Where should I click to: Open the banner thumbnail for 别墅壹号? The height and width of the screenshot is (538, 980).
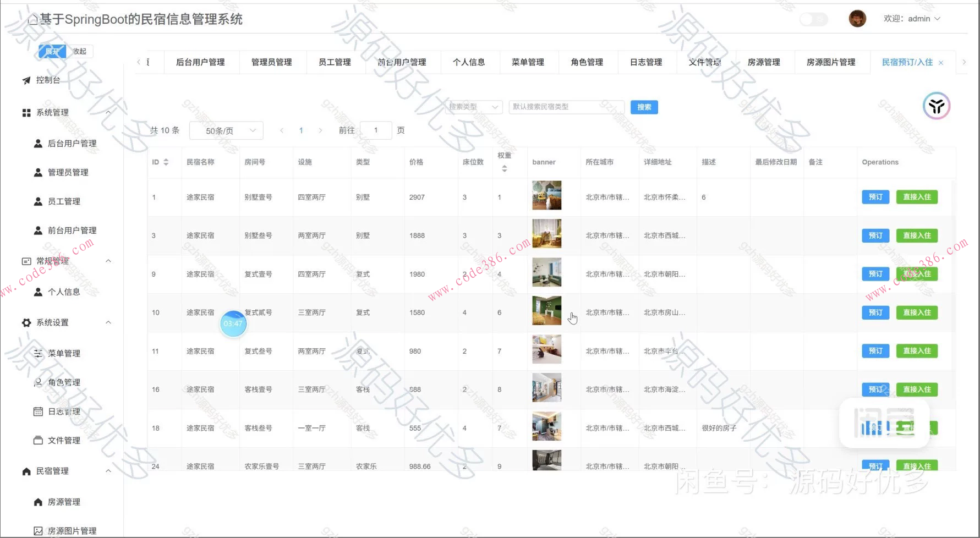pos(547,195)
